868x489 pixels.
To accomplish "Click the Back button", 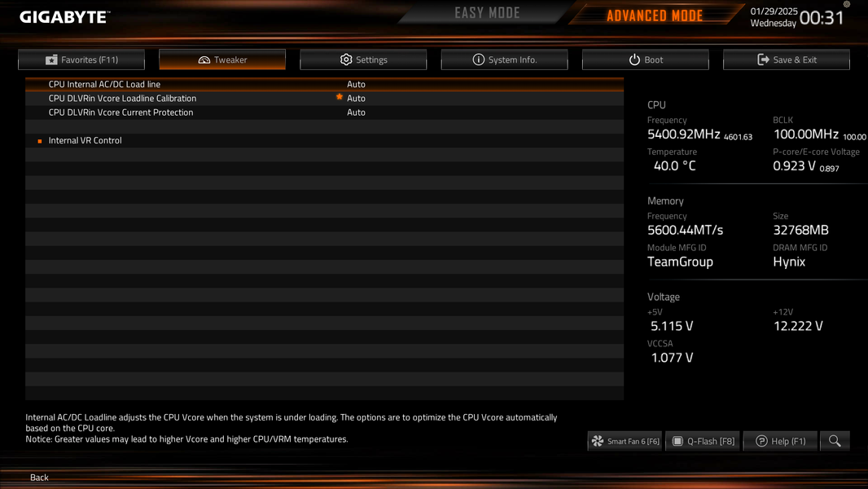I will pos(39,478).
